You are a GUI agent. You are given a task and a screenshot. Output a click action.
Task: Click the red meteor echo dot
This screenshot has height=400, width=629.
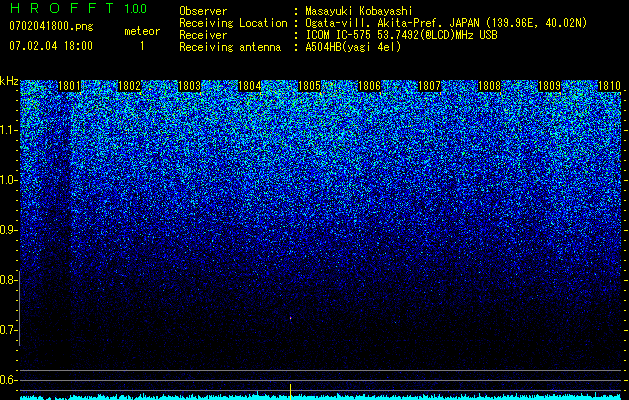tap(290, 319)
